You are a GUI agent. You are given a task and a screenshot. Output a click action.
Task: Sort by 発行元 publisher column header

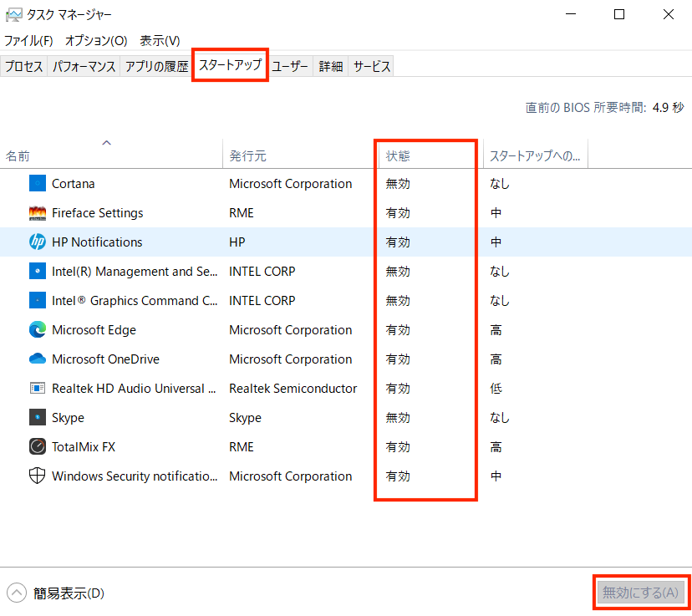point(248,156)
